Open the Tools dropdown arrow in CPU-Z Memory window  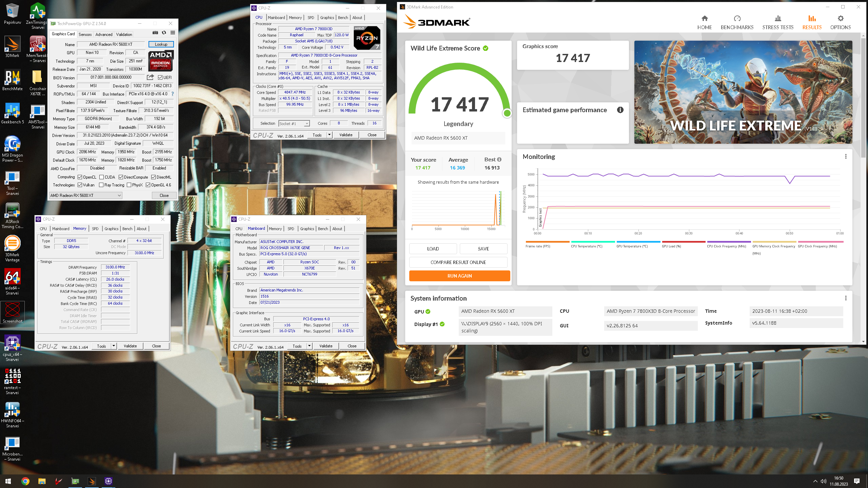[114, 346]
